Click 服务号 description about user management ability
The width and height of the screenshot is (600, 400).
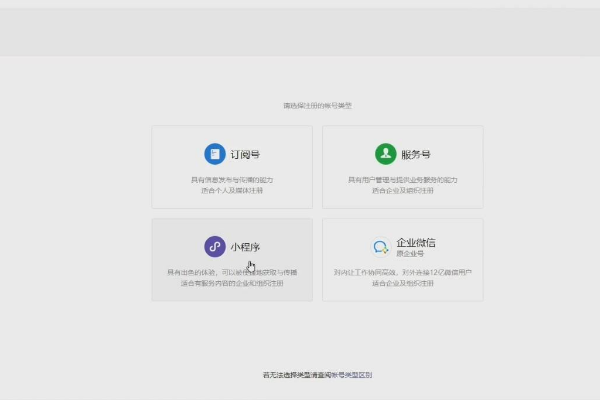tap(402, 180)
